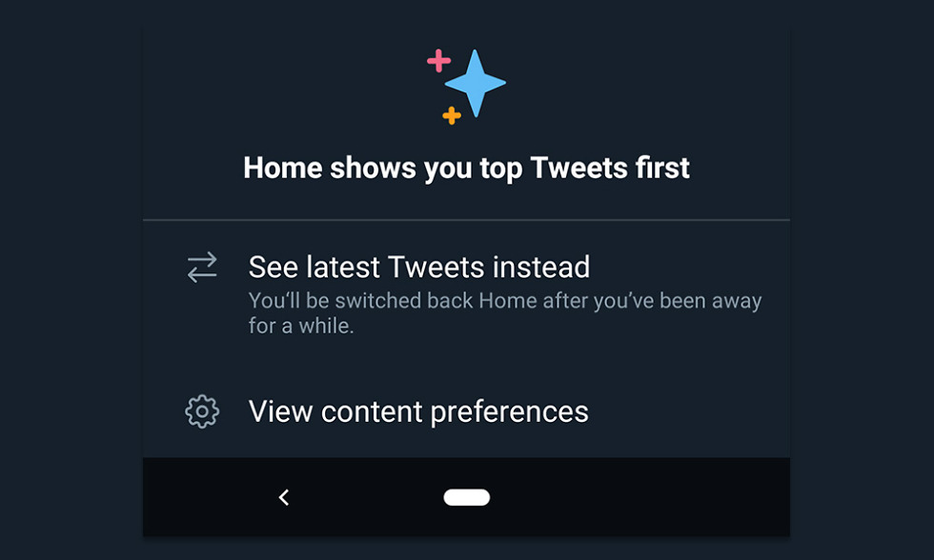The width and height of the screenshot is (934, 560).
Task: Click the swap arrows icon on the latest Tweets row
Action: tap(200, 268)
